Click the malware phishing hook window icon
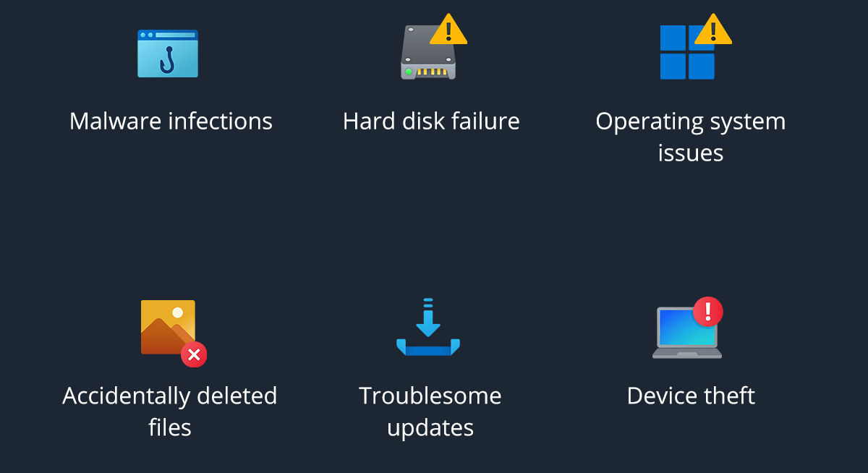The width and height of the screenshot is (868, 473). (168, 54)
